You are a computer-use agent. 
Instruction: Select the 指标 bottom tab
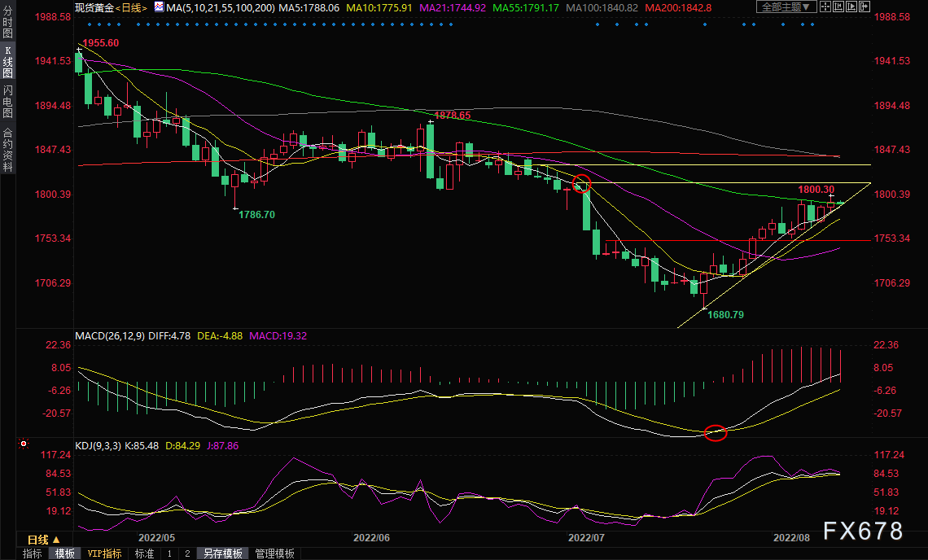[33, 553]
